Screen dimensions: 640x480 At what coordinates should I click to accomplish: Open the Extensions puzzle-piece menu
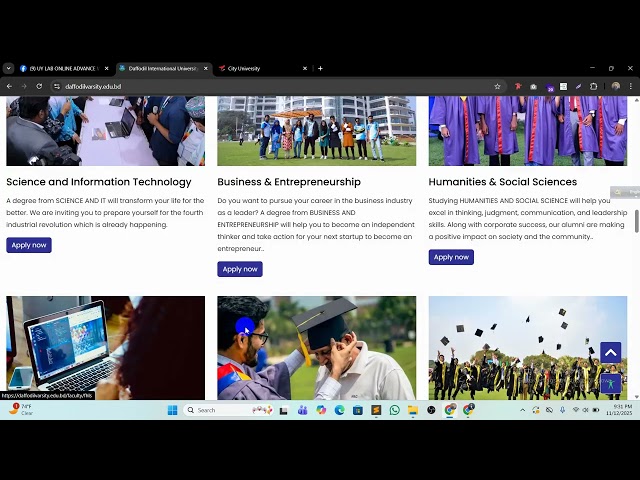[593, 87]
